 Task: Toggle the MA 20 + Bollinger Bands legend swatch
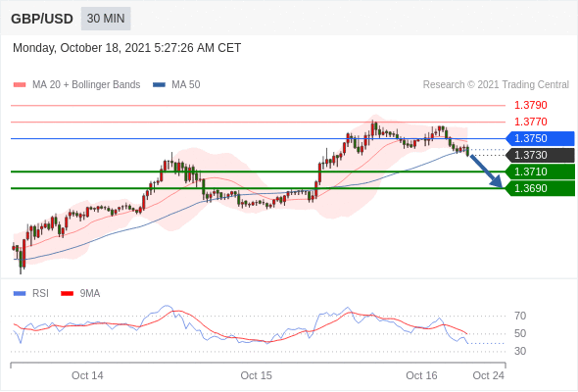[x=20, y=85]
